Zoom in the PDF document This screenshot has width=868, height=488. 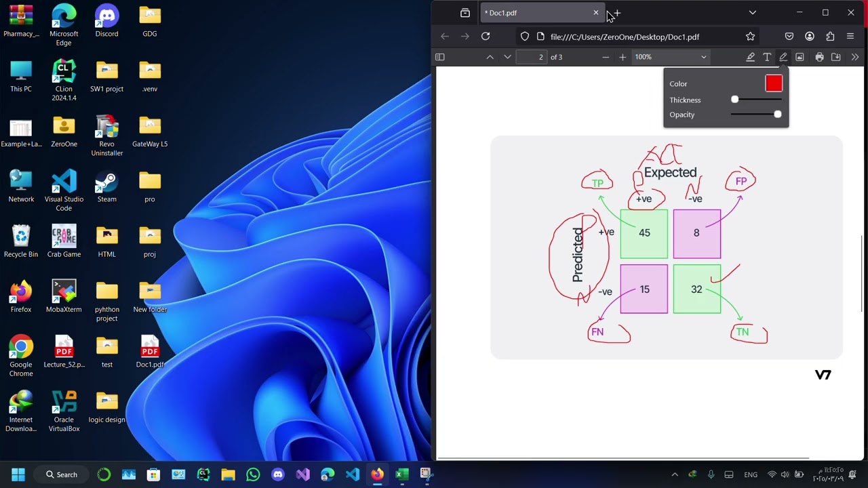point(623,57)
